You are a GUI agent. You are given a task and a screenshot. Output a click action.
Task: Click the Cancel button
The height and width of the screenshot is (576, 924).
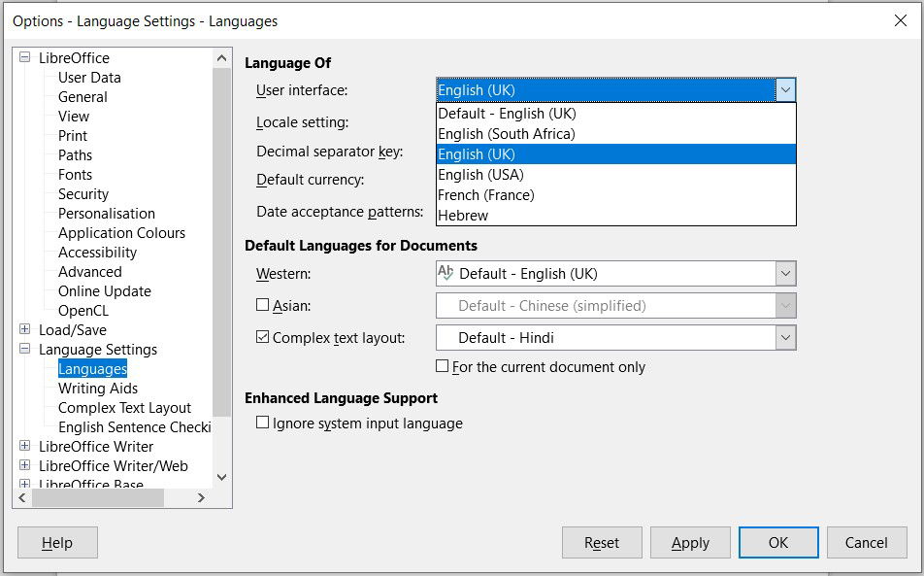click(867, 542)
